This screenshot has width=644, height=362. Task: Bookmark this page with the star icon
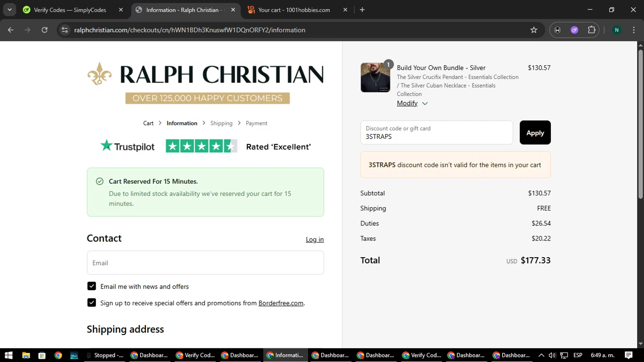tap(534, 30)
